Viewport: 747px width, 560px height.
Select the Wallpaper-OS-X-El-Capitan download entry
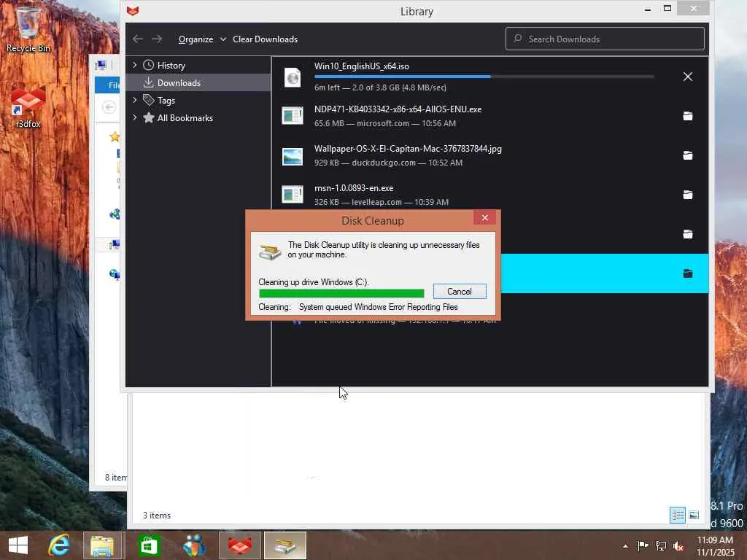tap(489, 155)
